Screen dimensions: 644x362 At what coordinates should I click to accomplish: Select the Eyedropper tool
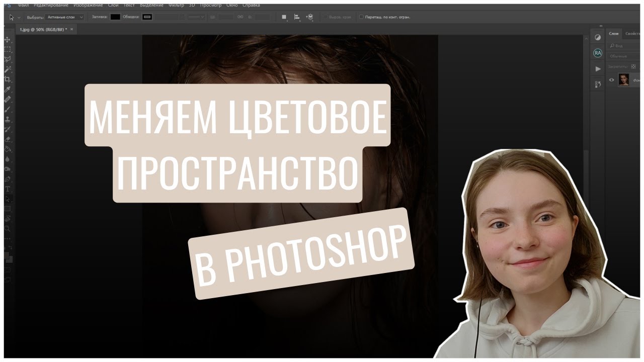click(x=7, y=89)
